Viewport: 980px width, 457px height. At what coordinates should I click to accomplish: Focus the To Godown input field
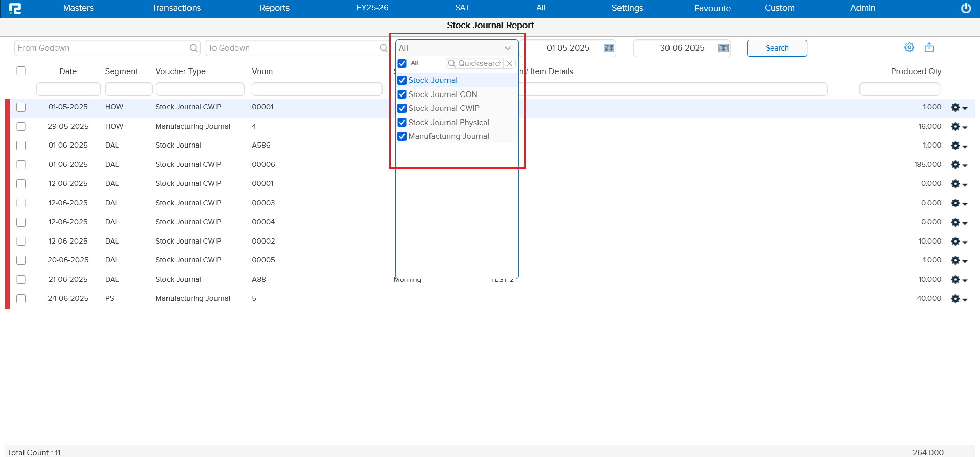tap(292, 48)
